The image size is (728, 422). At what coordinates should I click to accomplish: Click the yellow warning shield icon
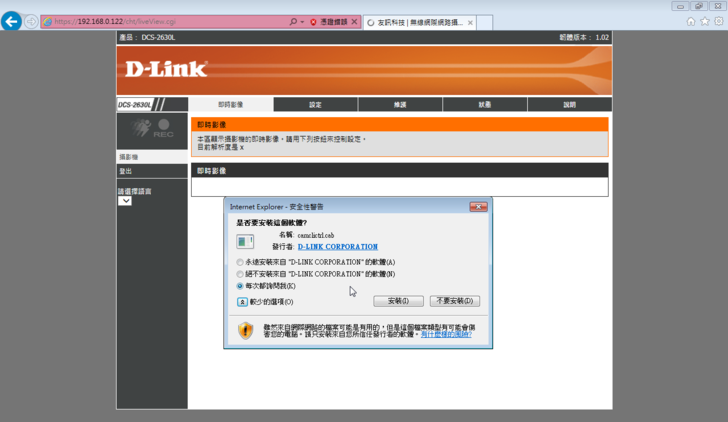[x=246, y=331]
